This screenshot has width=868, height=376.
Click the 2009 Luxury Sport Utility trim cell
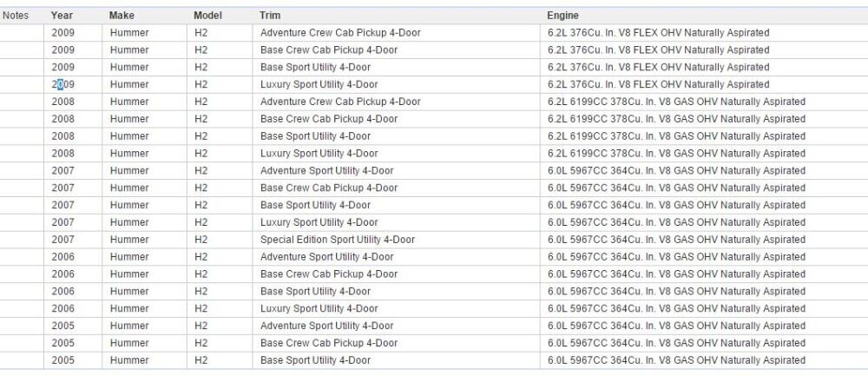319,84
